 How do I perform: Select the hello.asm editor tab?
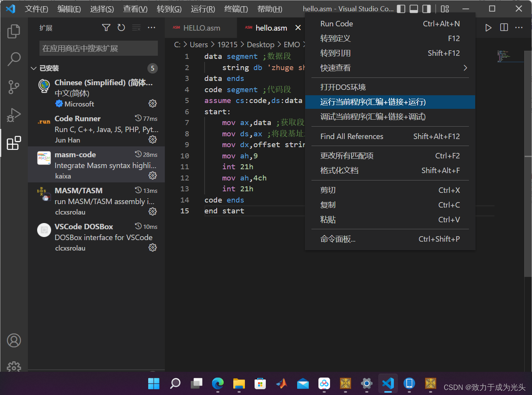[x=271, y=28]
